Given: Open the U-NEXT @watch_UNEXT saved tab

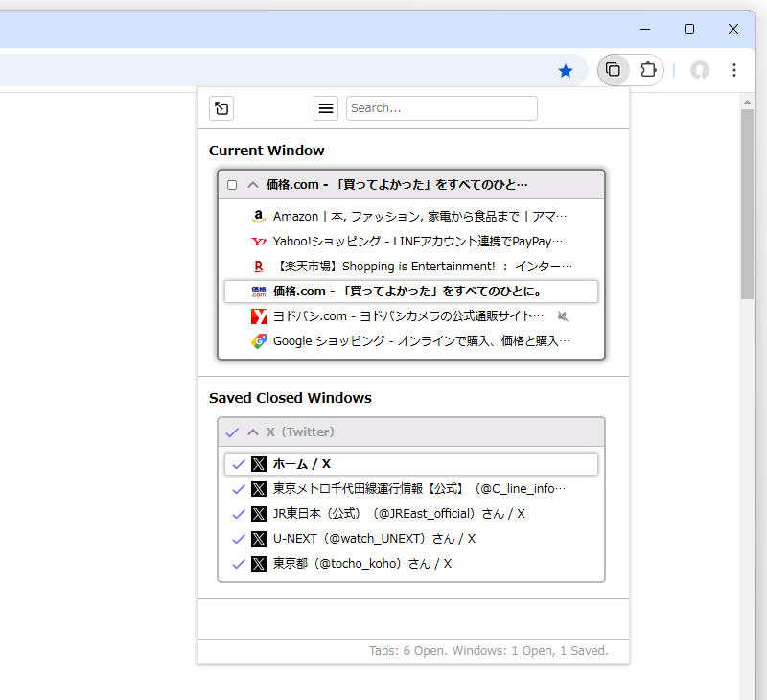Looking at the screenshot, I should coord(411,539).
